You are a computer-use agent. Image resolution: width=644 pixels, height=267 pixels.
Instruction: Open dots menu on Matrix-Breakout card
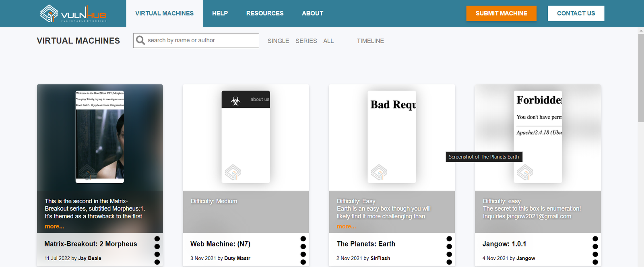[157, 250]
